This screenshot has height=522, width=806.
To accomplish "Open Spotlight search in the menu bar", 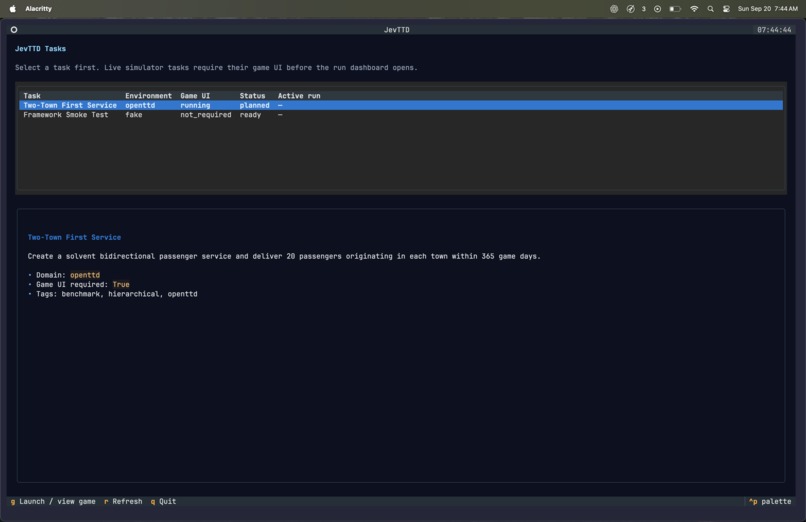I will [x=710, y=9].
